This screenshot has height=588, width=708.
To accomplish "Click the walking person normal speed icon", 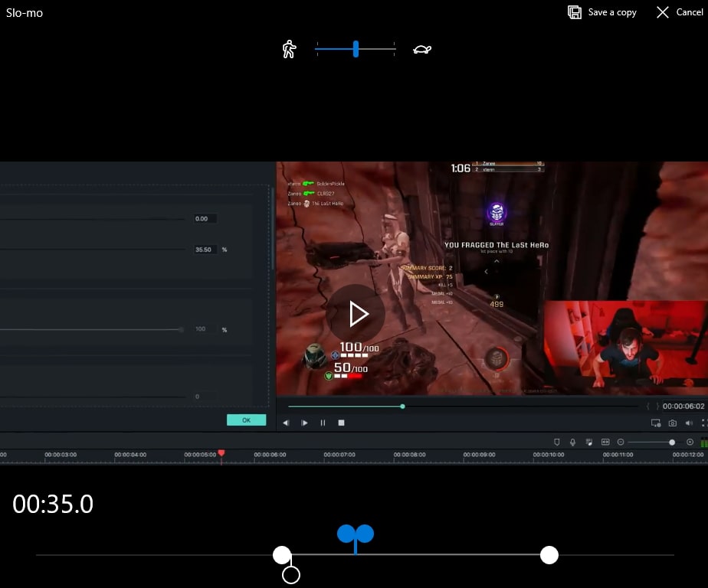I will pos(289,49).
